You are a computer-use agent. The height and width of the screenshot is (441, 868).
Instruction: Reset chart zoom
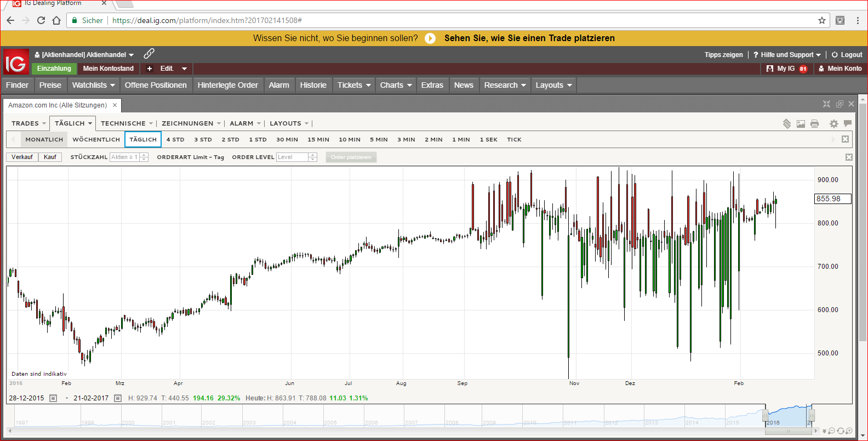(x=840, y=431)
